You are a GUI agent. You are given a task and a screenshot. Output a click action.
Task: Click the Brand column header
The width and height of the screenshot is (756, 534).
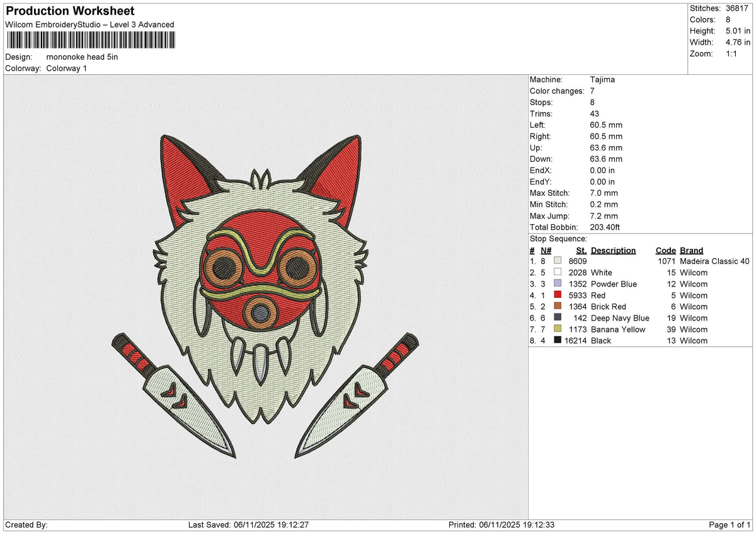tap(691, 251)
